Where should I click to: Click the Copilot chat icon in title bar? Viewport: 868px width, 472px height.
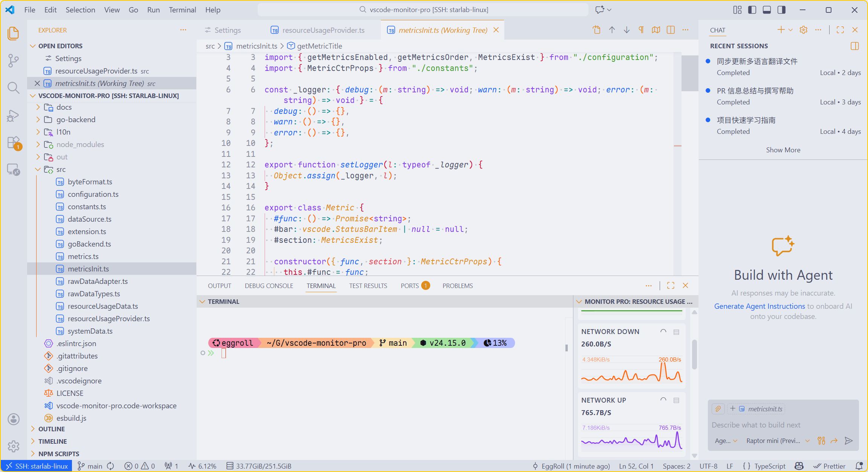click(x=600, y=10)
